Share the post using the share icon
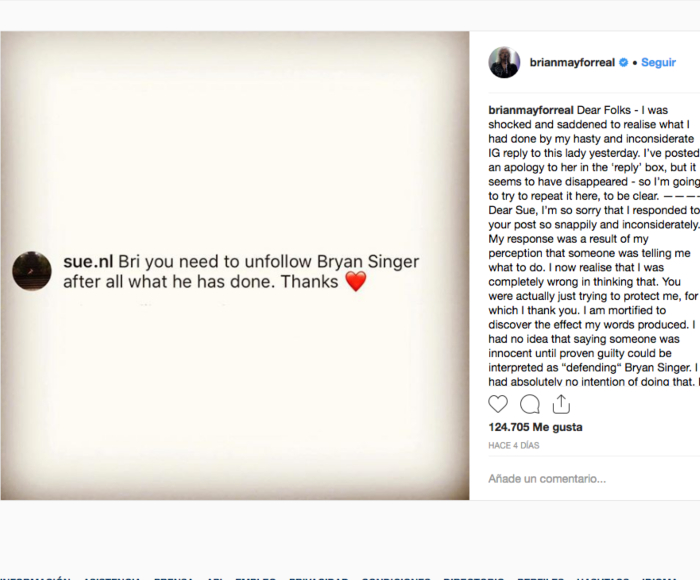Screen dimensions: 700x580 click(x=561, y=404)
